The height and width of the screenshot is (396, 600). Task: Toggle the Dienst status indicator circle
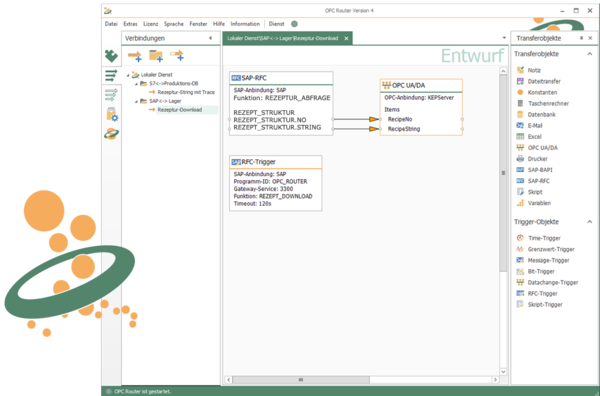coord(294,24)
